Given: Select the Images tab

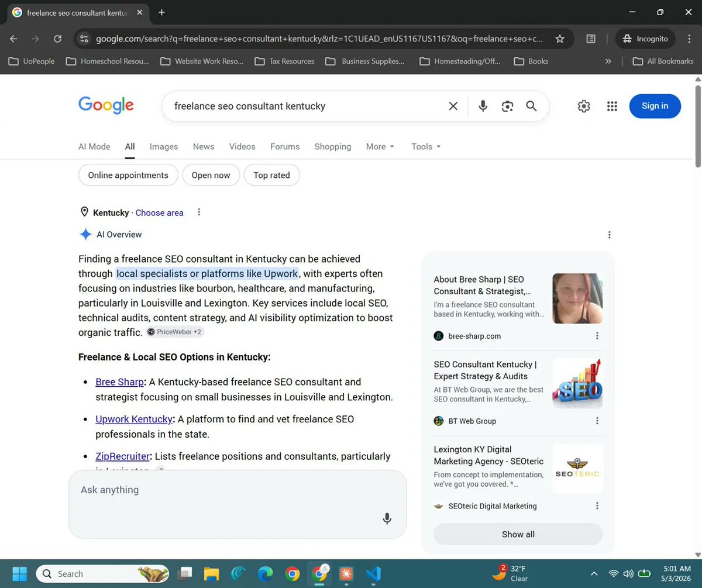Looking at the screenshot, I should (x=164, y=147).
